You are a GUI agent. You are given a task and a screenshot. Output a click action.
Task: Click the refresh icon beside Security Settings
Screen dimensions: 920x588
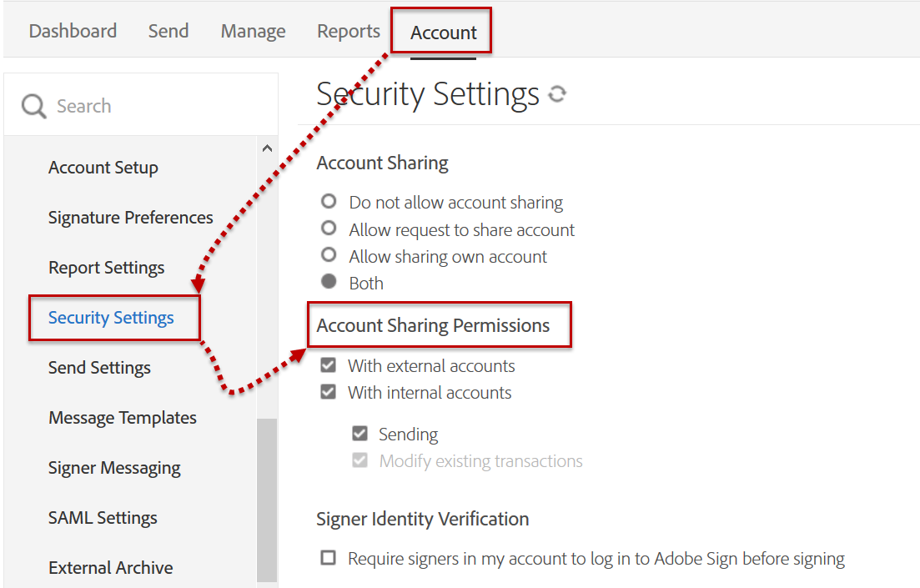(x=557, y=94)
